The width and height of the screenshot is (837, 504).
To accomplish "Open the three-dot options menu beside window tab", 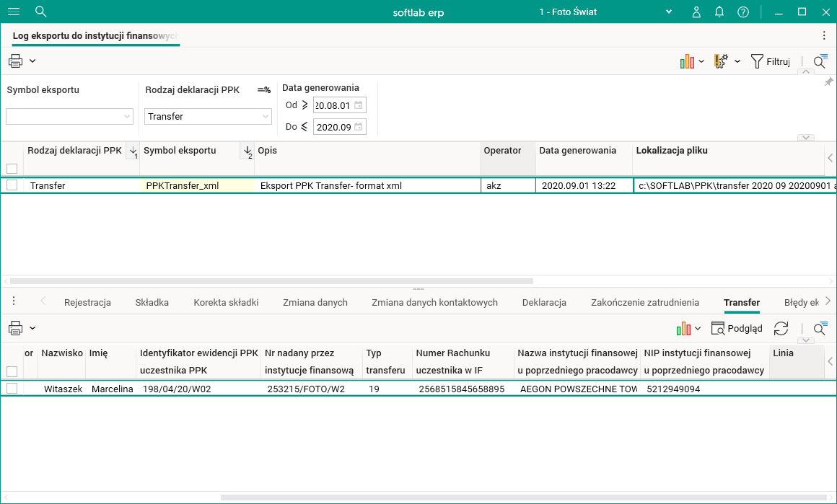I will click(825, 36).
